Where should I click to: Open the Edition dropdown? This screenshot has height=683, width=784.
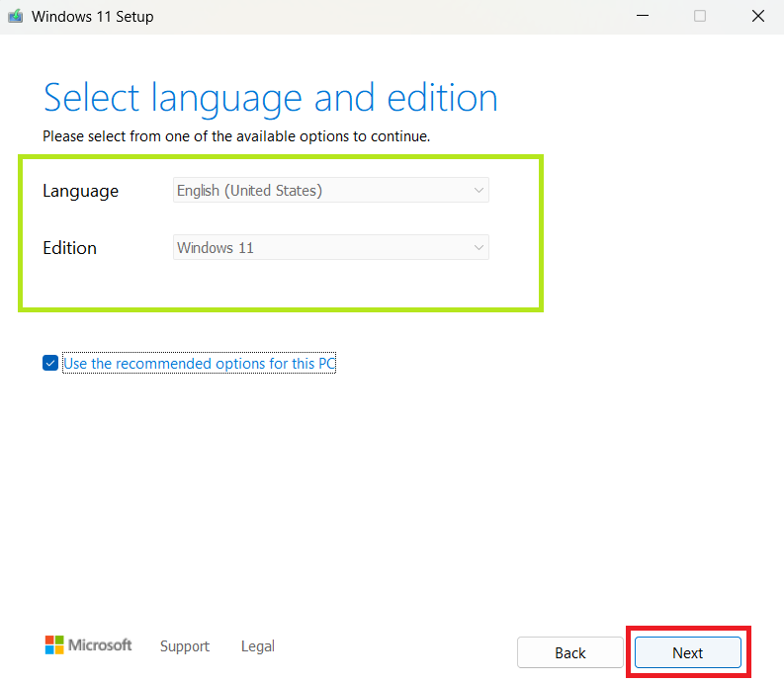click(331, 247)
